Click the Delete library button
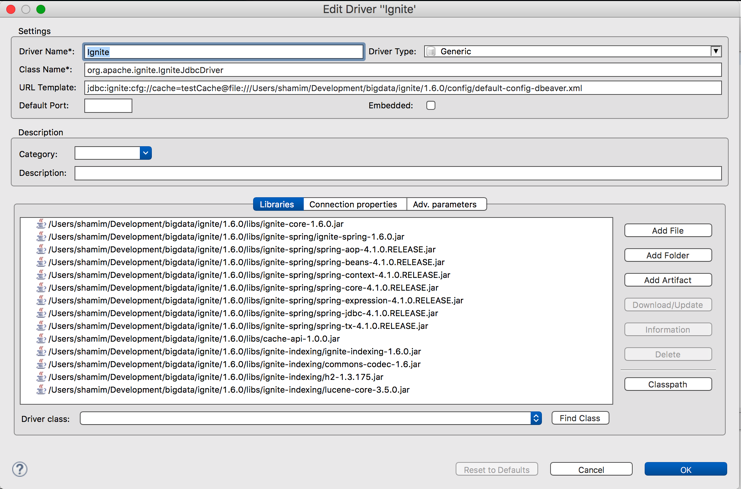 (668, 354)
